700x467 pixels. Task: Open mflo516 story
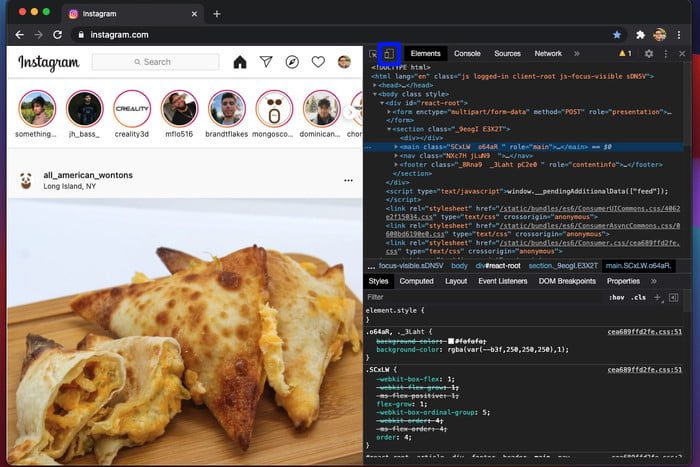point(179,108)
